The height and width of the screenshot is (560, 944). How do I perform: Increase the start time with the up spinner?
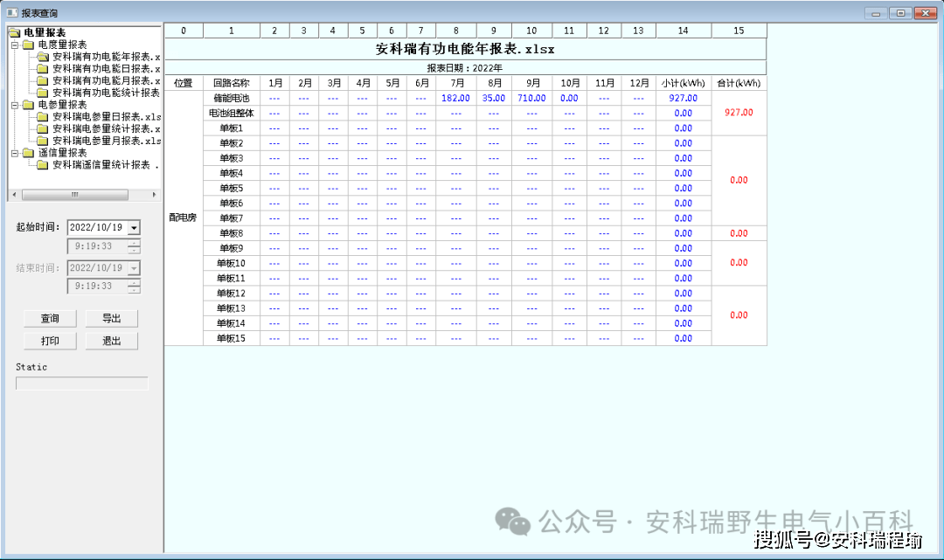[135, 242]
